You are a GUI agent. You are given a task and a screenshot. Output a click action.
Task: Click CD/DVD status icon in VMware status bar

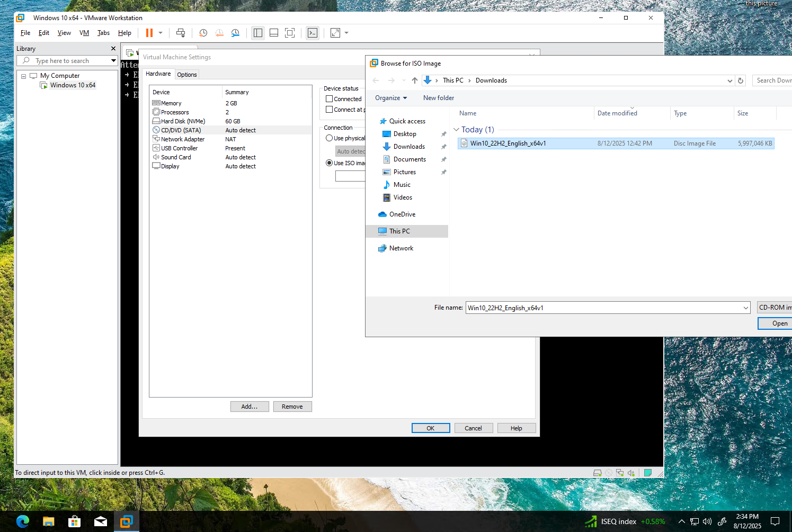pyautogui.click(x=609, y=473)
